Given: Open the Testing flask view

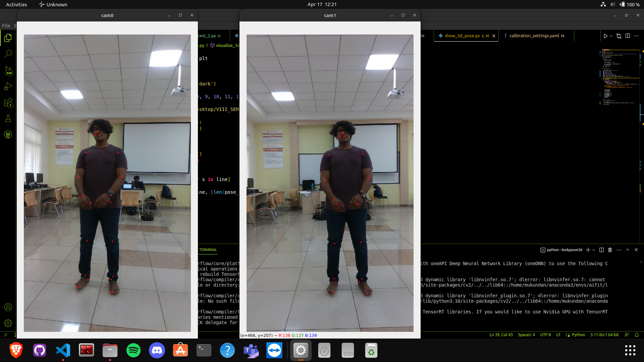Looking at the screenshot, I should 8,118.
